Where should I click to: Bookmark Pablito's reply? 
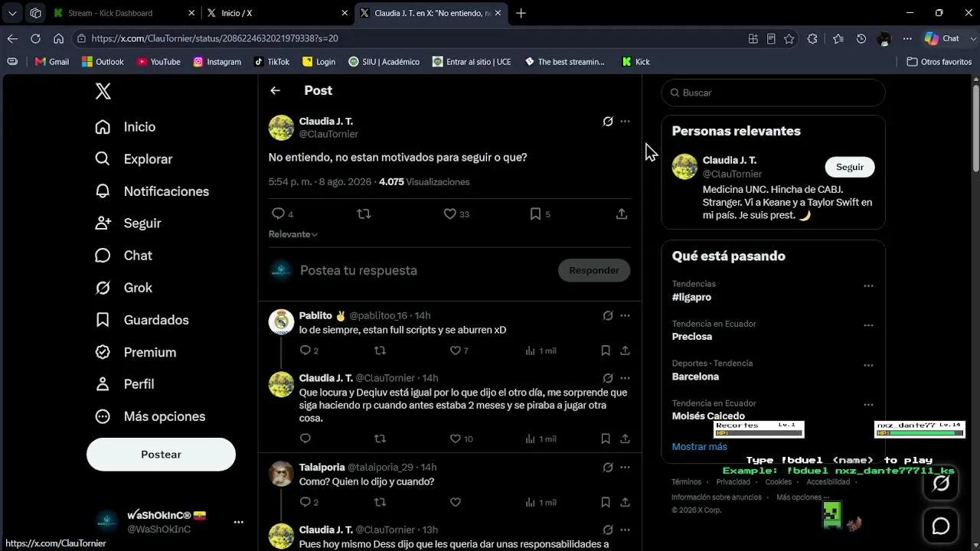(606, 350)
